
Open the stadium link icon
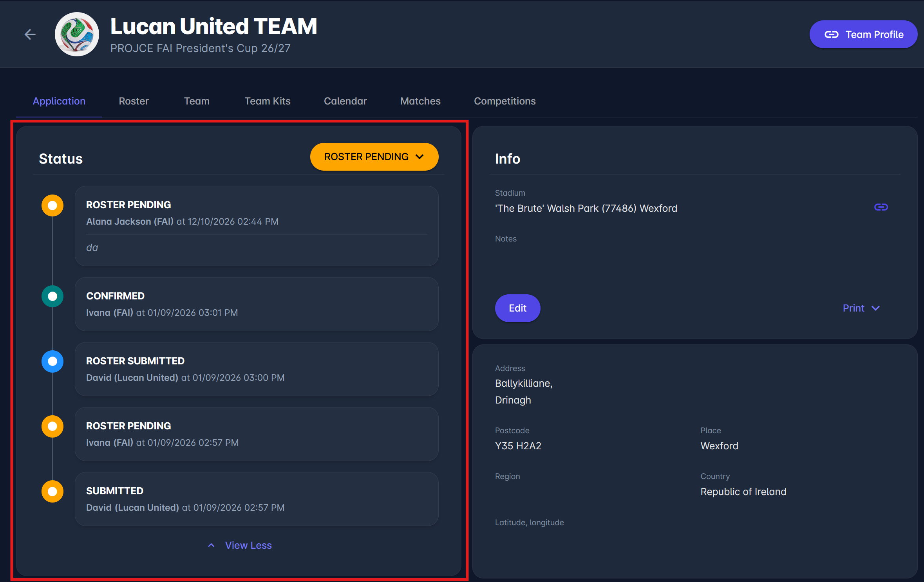click(x=881, y=207)
